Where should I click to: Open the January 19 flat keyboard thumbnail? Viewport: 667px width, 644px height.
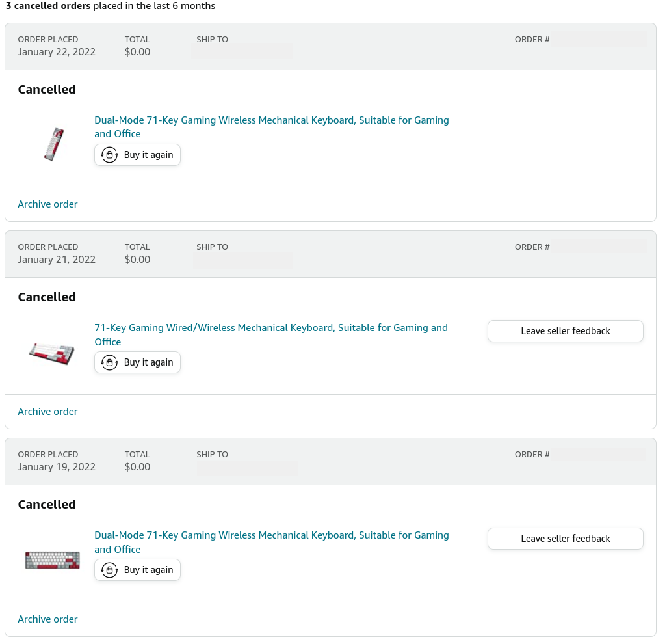point(52,560)
